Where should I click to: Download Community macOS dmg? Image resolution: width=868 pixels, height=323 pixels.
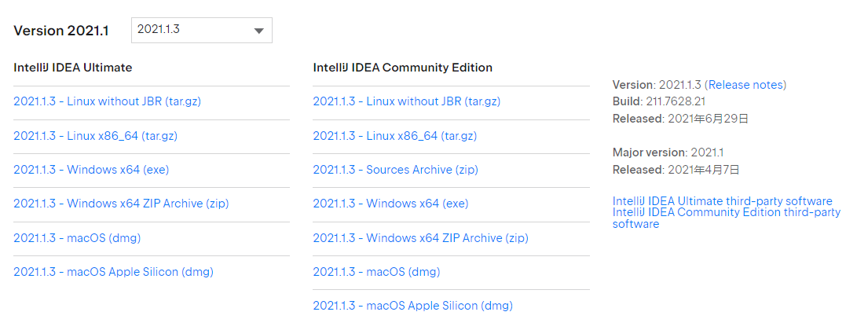[x=376, y=272]
